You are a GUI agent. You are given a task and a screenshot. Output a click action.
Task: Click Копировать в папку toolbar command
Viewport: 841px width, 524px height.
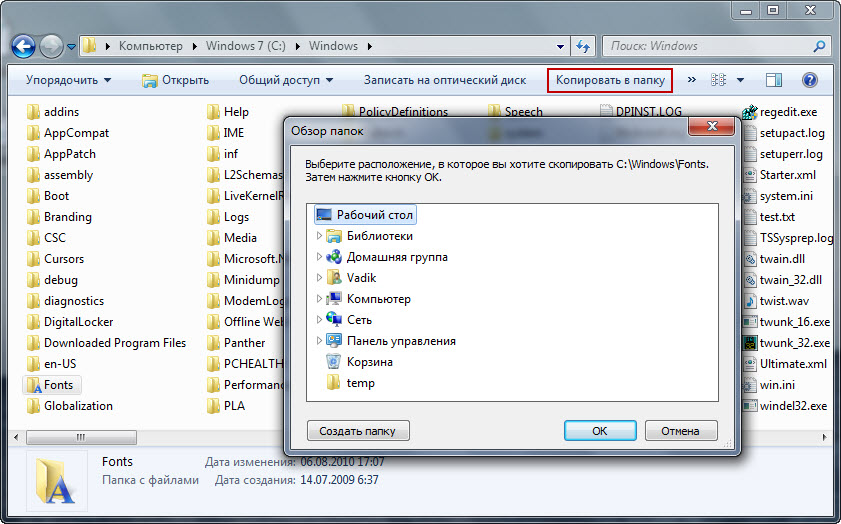pyautogui.click(x=610, y=80)
